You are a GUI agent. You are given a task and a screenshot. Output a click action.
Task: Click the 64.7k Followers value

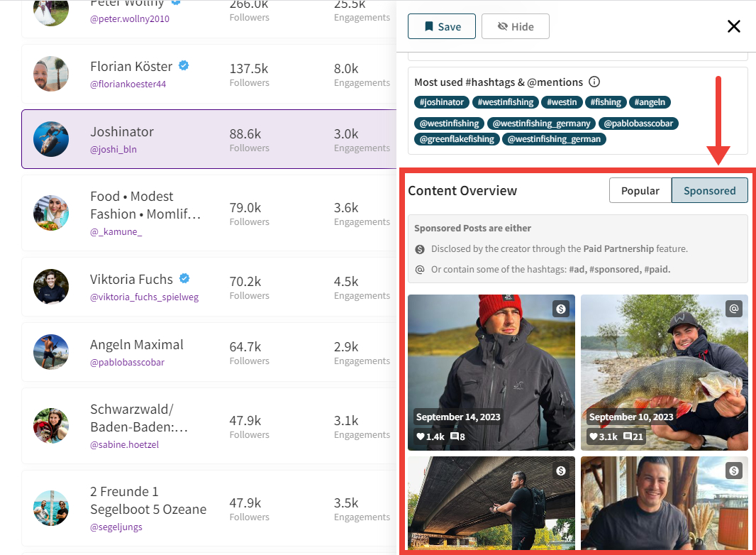[245, 346]
